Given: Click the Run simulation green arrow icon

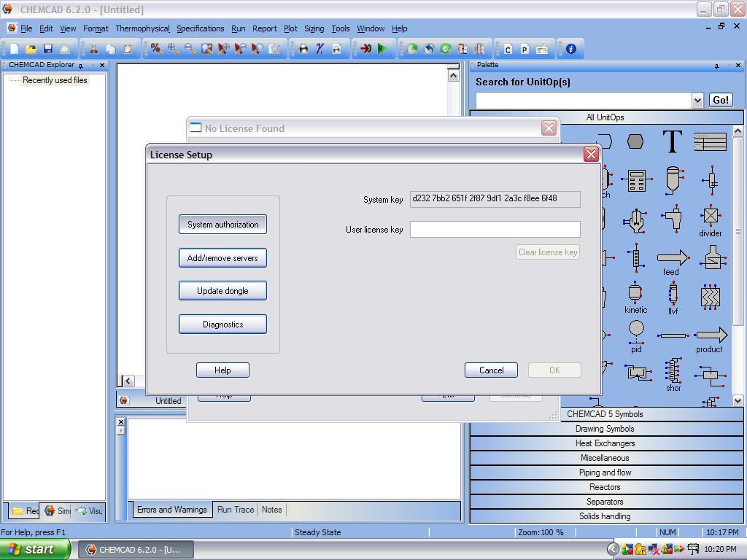Looking at the screenshot, I should click(382, 49).
